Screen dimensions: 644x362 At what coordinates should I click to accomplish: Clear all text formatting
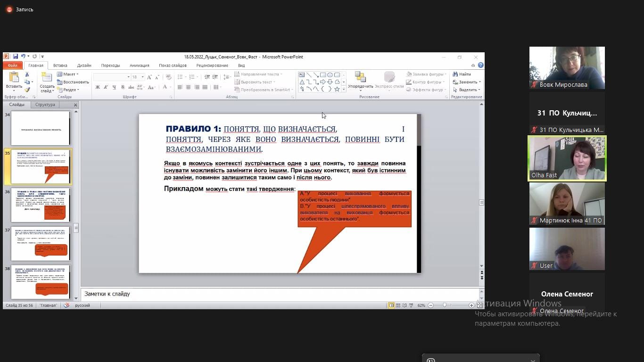tap(168, 77)
